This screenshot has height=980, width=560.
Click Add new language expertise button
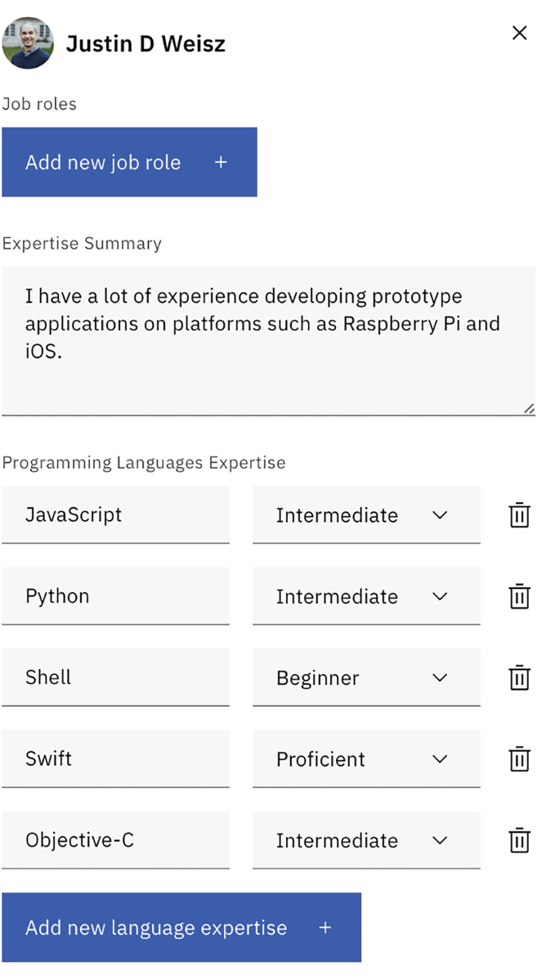[x=181, y=928]
